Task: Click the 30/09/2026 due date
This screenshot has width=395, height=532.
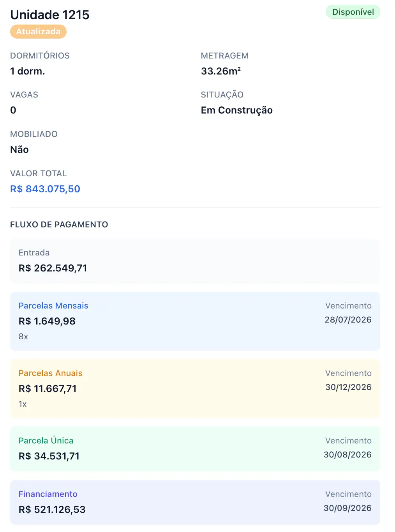Action: (348, 508)
